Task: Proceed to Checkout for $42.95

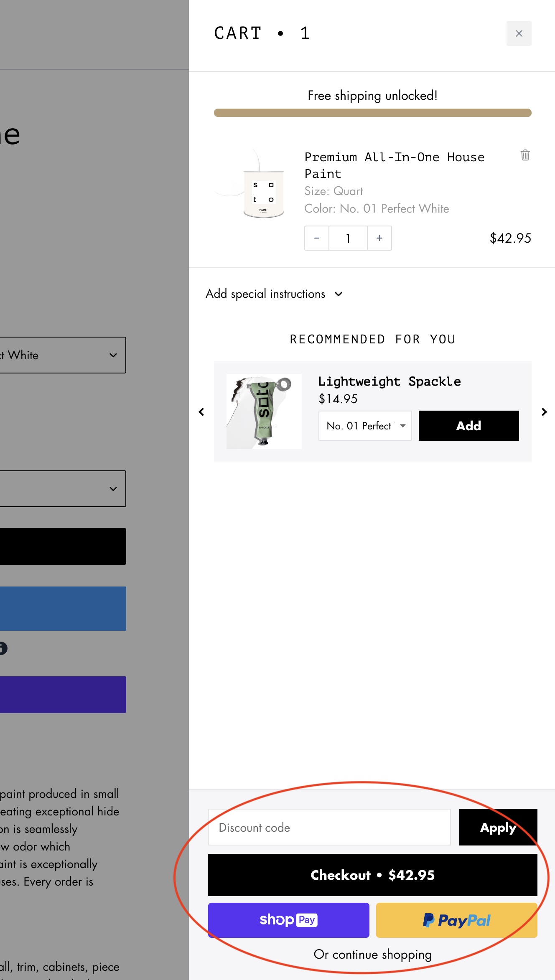Action: 372,875
